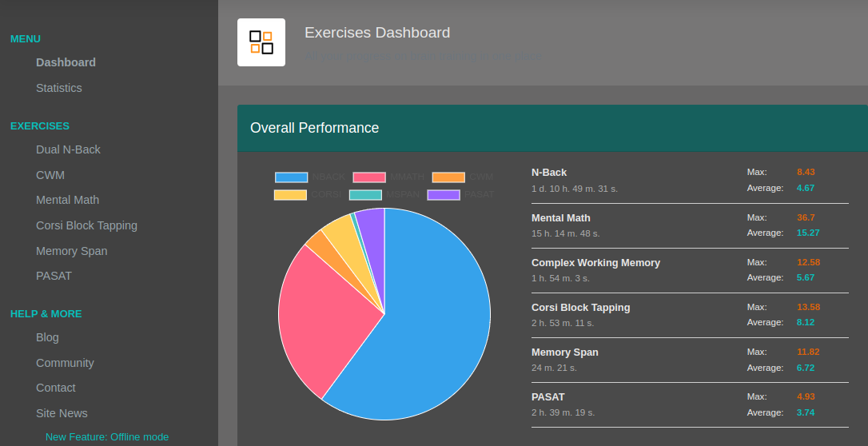Click time value '1 h. 54 m. 3 s.'
Viewport: 868px width, 446px height.
point(560,278)
